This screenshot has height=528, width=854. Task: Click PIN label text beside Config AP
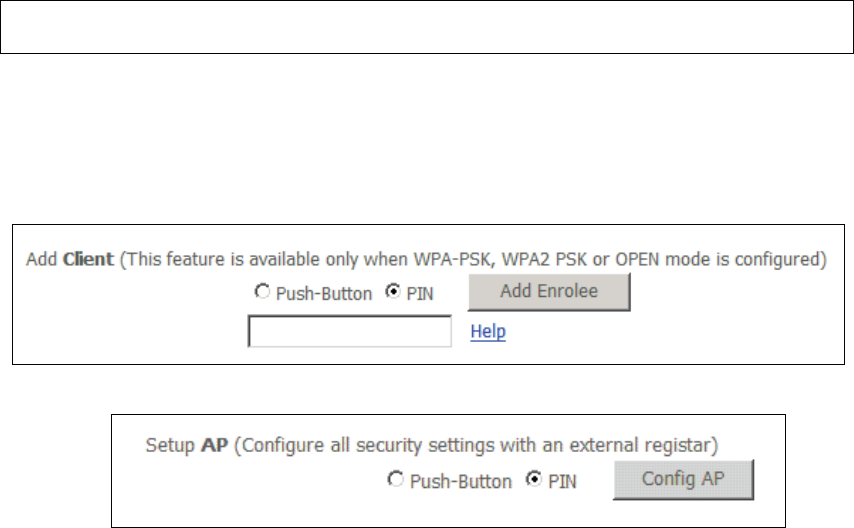click(x=562, y=482)
